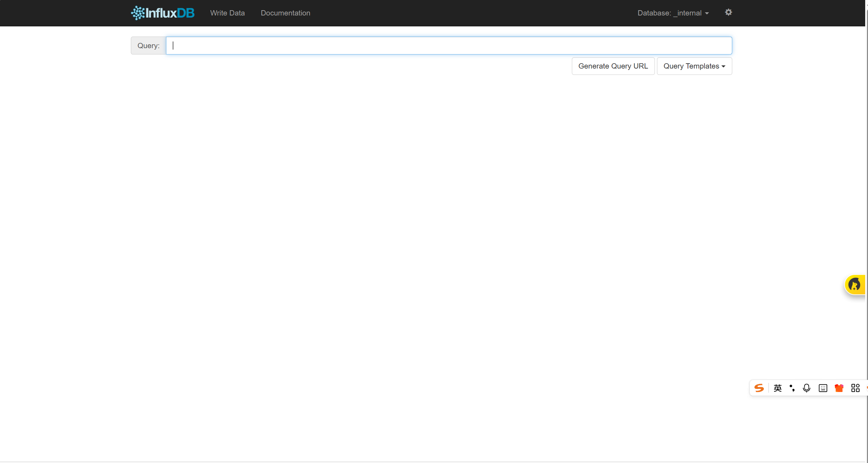Click the orange Sogou S logo
The image size is (868, 463).
759,388
